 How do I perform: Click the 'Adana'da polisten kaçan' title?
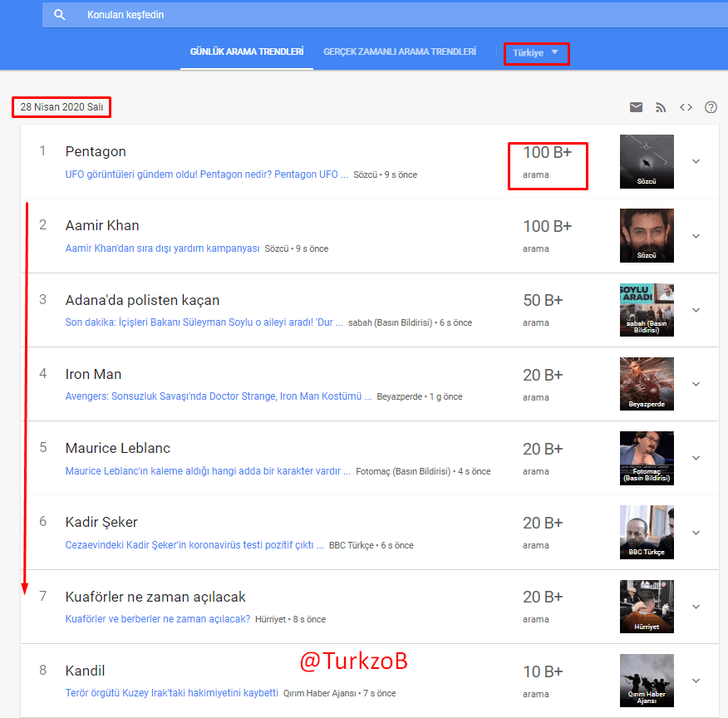(x=142, y=300)
